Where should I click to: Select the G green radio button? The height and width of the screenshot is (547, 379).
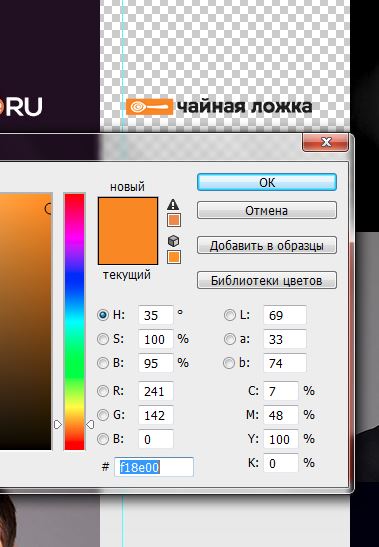click(x=103, y=415)
